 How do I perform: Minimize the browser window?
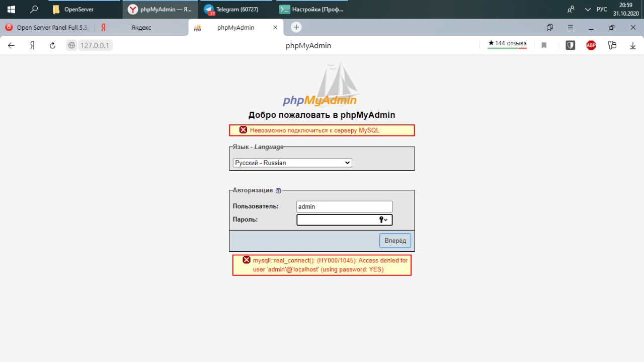[591, 28]
